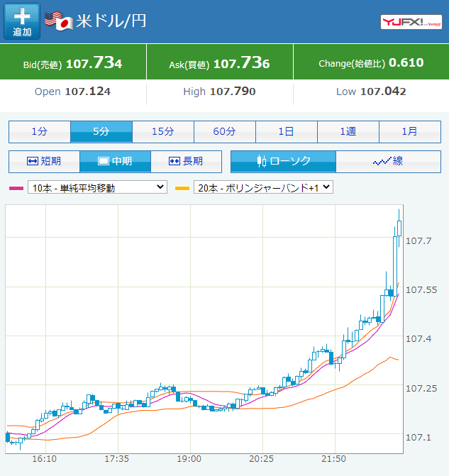Switch to 1月 monthly interval
Image resolution: width=449 pixels, height=476 pixels.
click(410, 132)
